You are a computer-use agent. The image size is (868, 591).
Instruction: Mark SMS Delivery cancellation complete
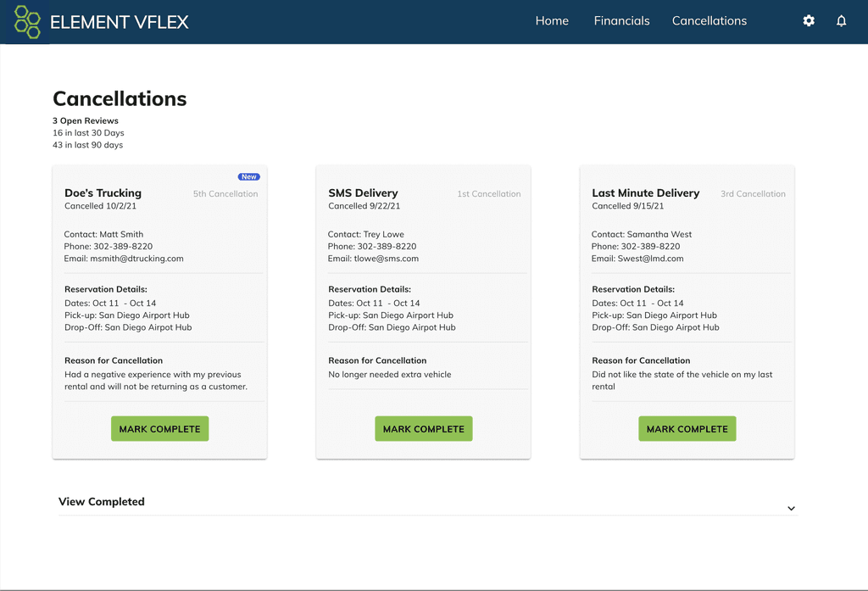[x=424, y=429]
